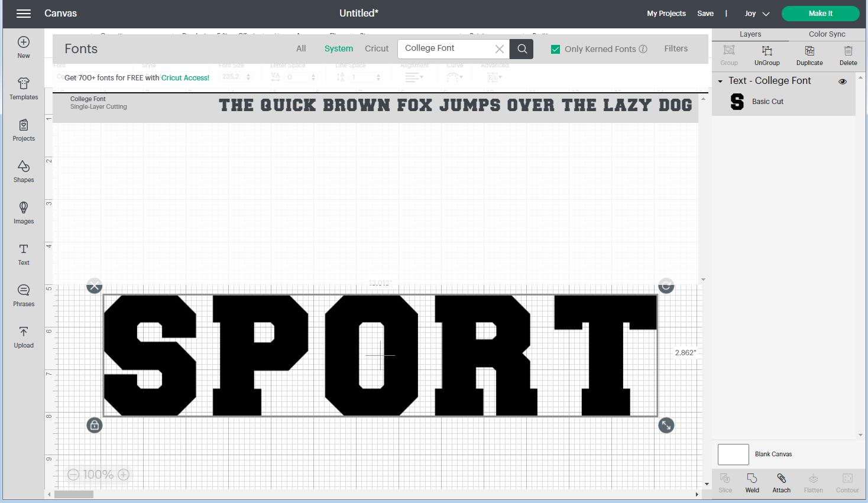Open the font Filters menu
This screenshot has height=503, width=868.
(x=676, y=48)
